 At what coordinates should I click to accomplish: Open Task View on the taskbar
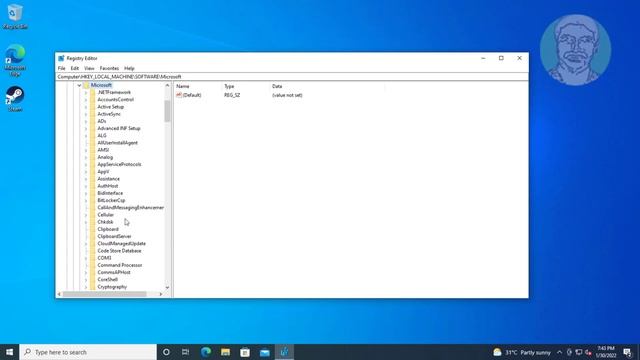click(185, 352)
